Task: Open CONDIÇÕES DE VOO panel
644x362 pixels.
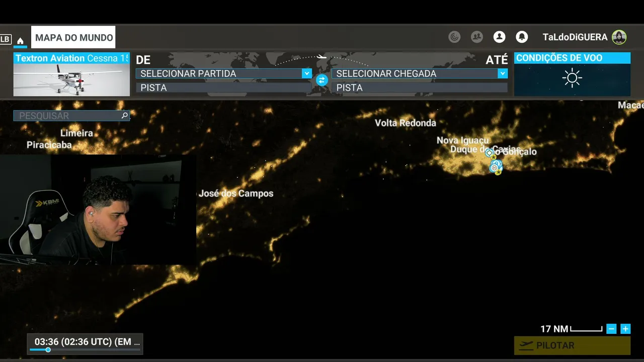Action: click(572, 74)
